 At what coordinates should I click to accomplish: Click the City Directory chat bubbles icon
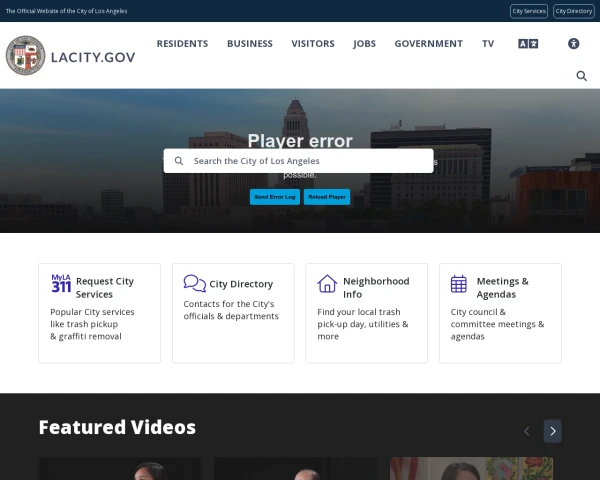point(195,284)
